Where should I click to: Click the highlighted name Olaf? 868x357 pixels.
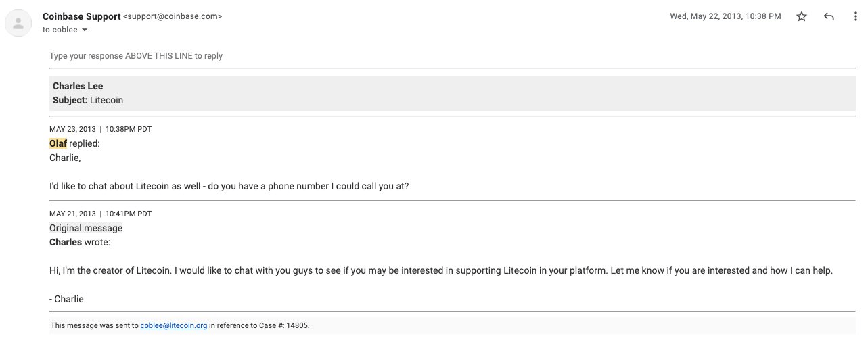58,143
